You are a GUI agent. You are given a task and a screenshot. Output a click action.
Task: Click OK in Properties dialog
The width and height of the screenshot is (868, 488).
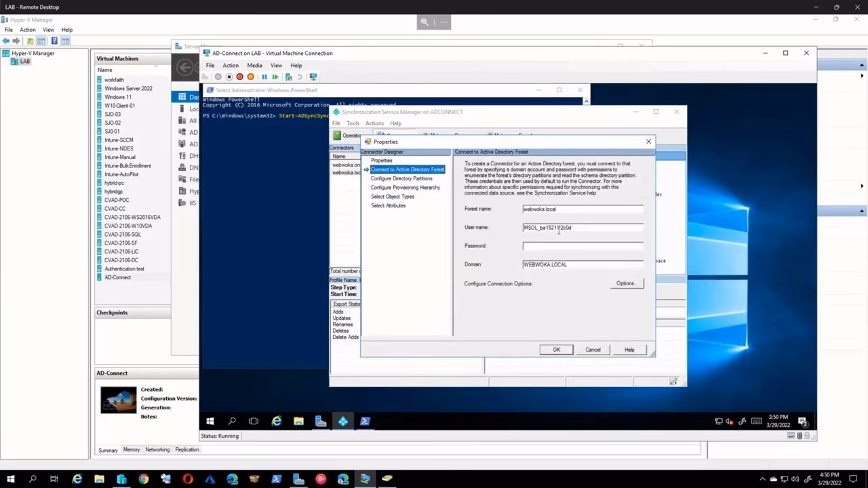tap(556, 350)
